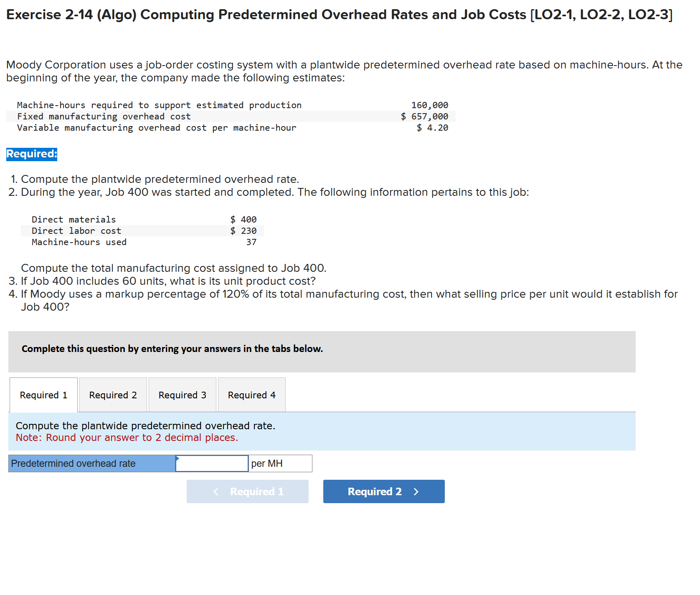Screen dimensions: 700x595
Task: Select the highlighted Required heading
Action: [x=31, y=154]
